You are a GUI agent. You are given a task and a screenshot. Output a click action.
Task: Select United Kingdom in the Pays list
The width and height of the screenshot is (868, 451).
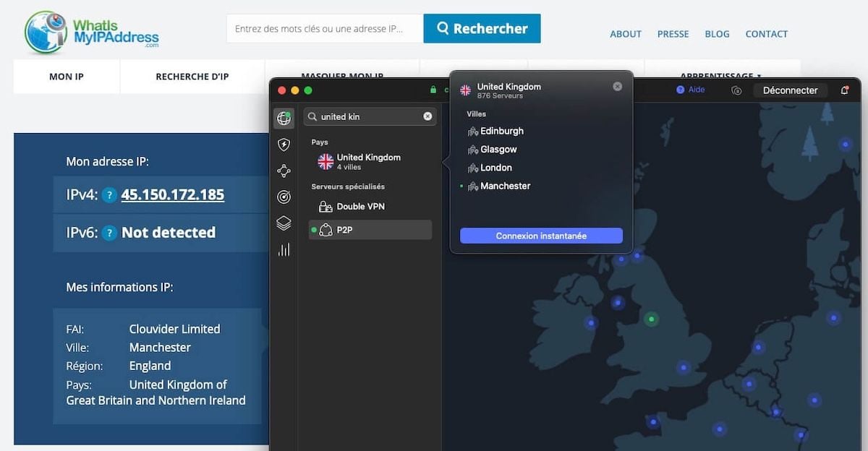pyautogui.click(x=370, y=161)
